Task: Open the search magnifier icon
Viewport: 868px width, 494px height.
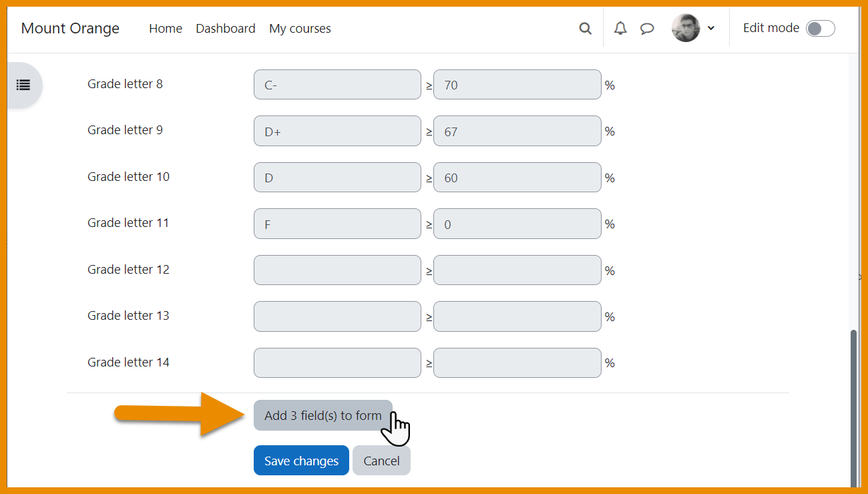Action: [585, 29]
